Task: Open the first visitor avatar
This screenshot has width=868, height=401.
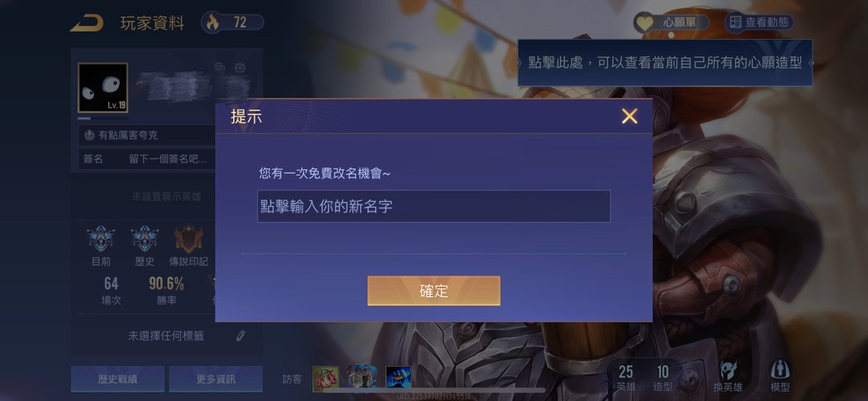Action: [x=325, y=378]
